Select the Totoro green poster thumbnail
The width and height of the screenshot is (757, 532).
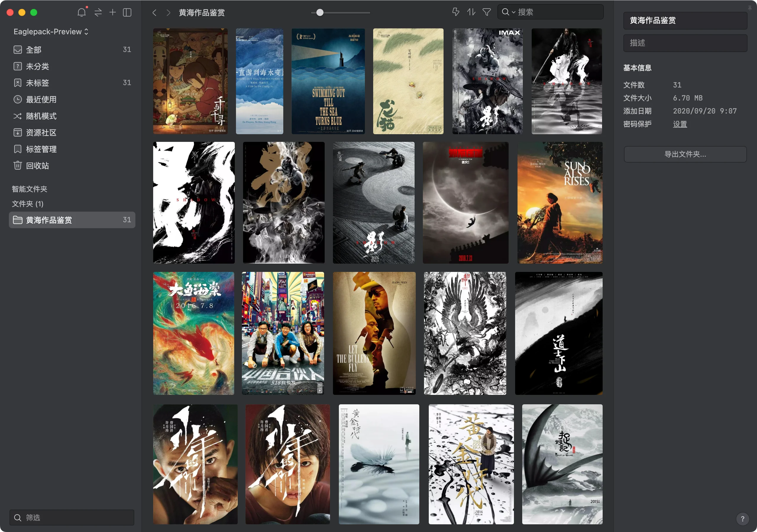click(408, 81)
